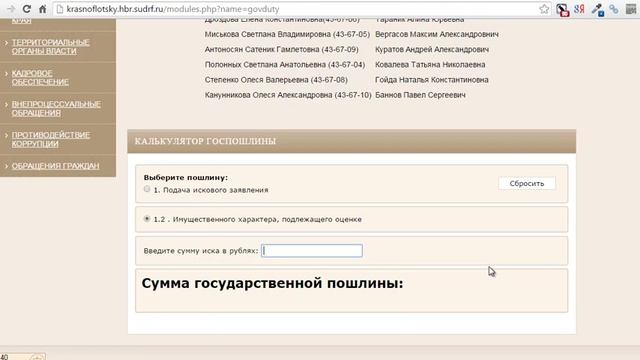The height and width of the screenshot is (360, 640).
Task: Open Территориальные органы власти menu item
Action: tap(51, 47)
